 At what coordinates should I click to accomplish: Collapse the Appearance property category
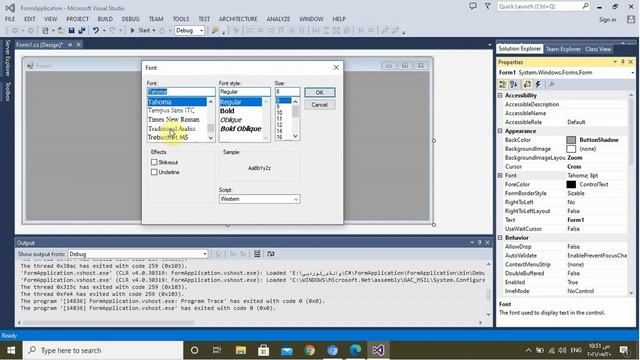500,131
